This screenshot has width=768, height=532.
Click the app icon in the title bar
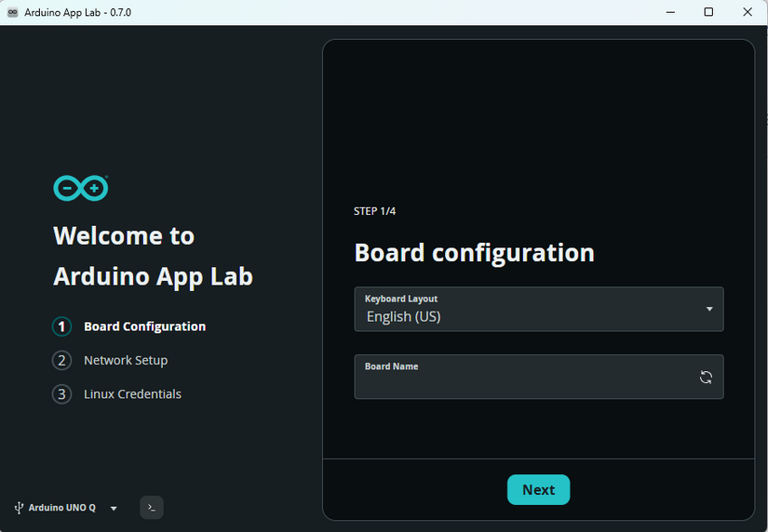pos(13,12)
